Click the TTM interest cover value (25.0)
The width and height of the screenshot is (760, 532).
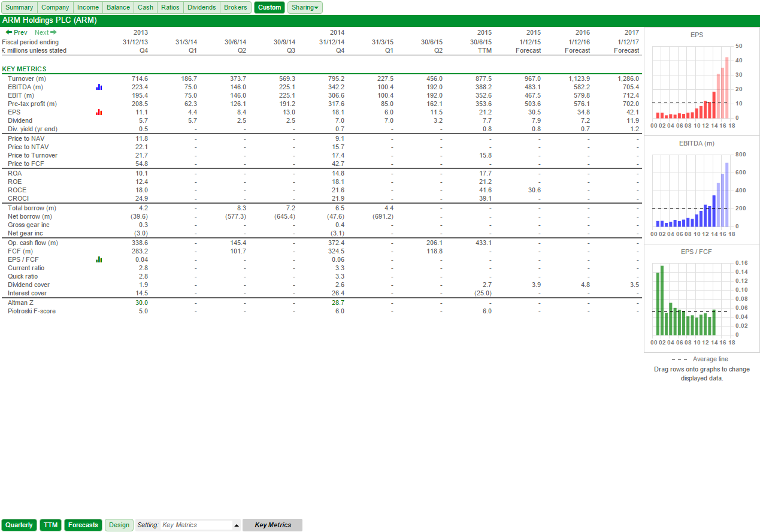point(483,293)
